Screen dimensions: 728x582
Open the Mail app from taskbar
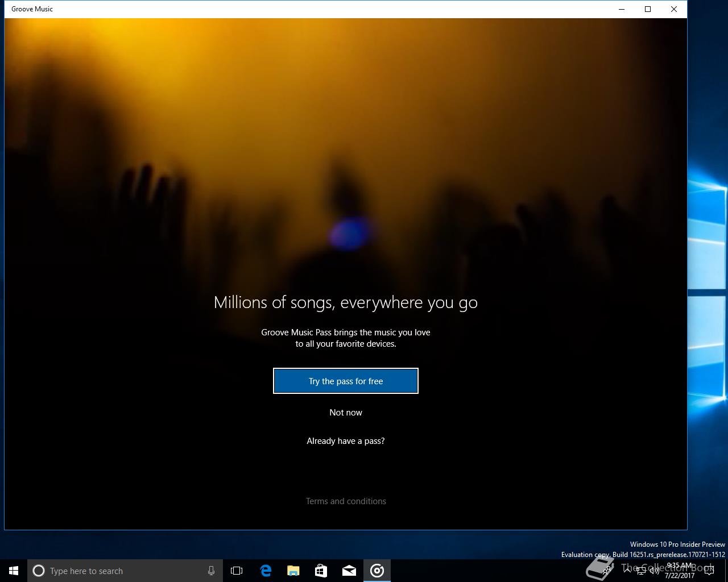[x=349, y=571]
